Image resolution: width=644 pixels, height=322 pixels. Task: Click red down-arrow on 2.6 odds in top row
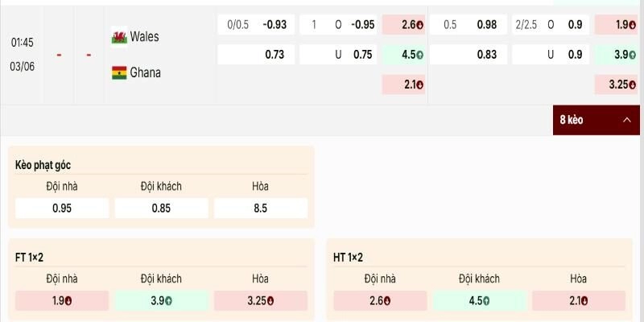pyautogui.click(x=419, y=25)
